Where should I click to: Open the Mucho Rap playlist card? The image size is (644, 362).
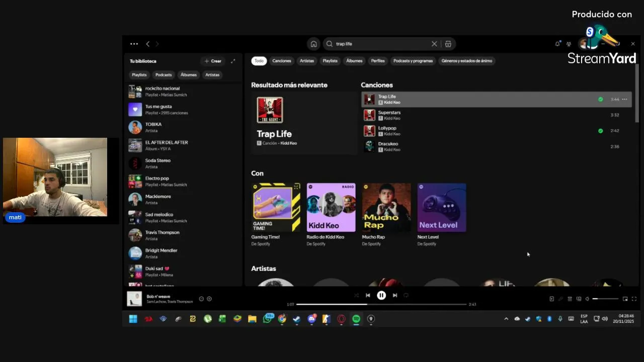(x=386, y=215)
